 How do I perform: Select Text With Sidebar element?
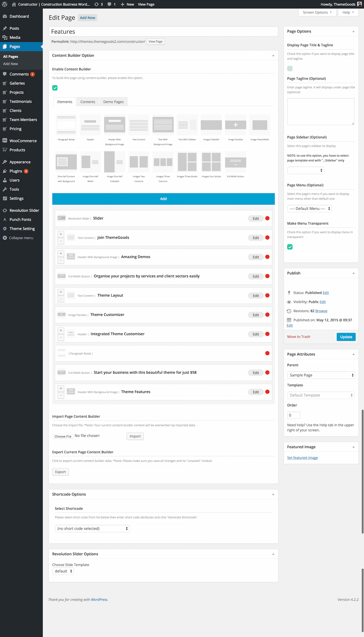click(187, 125)
